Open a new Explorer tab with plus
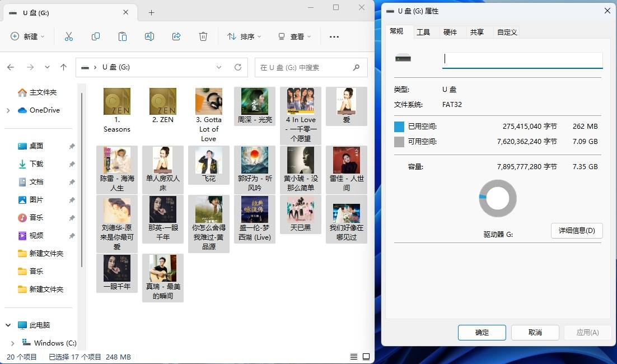 152,12
